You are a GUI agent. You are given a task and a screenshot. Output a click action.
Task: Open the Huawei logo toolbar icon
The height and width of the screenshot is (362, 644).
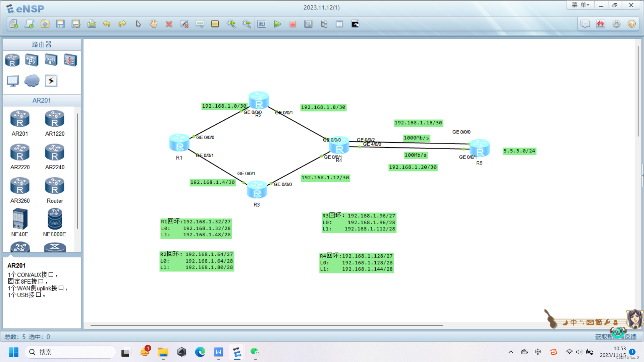tap(600, 24)
